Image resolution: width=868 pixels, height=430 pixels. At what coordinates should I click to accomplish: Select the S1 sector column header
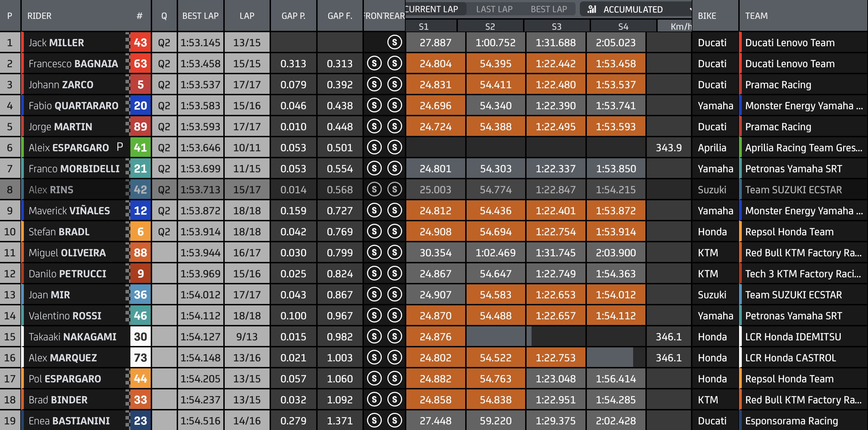(x=431, y=26)
